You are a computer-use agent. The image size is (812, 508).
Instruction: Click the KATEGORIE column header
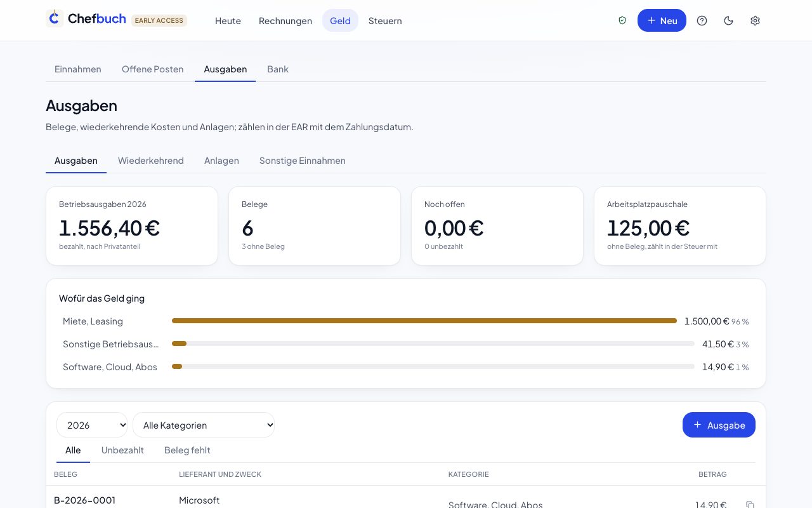469,474
